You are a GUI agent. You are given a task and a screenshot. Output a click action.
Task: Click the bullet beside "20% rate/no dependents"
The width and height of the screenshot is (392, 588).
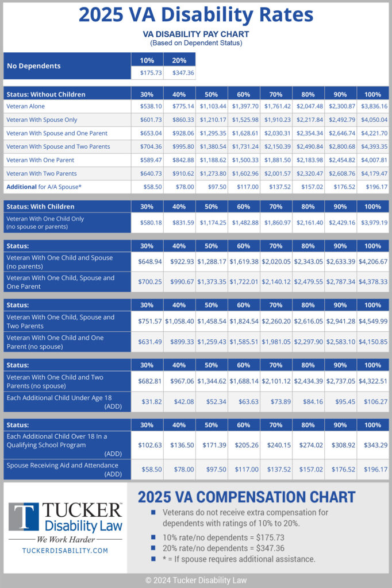pyautogui.click(x=153, y=548)
